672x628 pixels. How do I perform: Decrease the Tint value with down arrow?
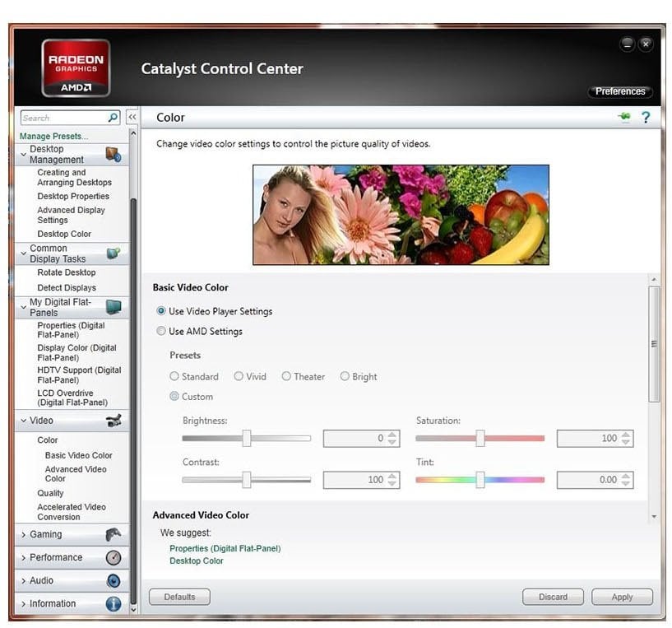click(x=626, y=484)
